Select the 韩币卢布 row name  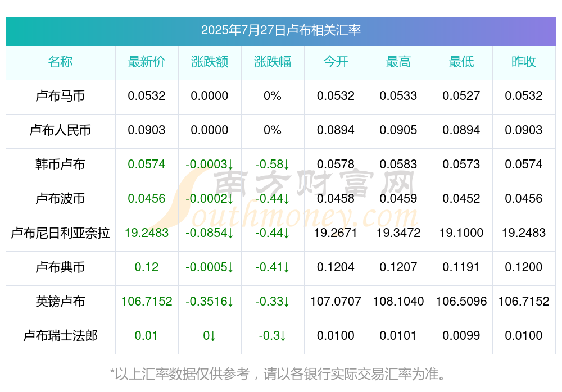click(x=60, y=165)
